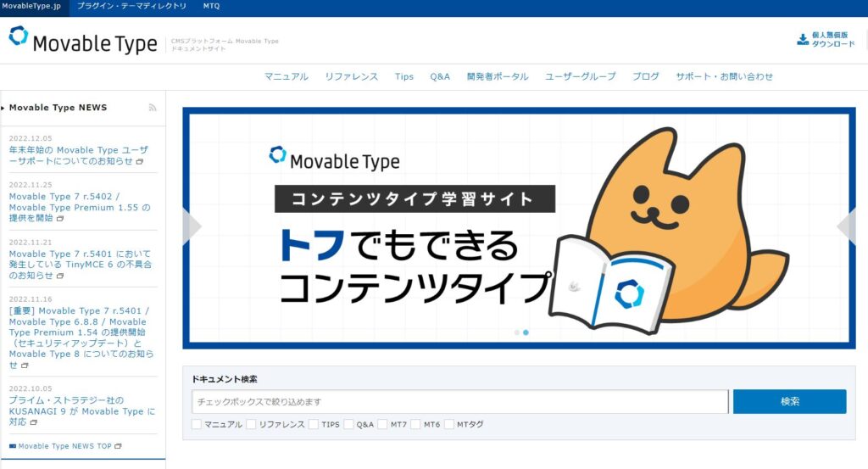Click the previous slide arrow on banner
The width and height of the screenshot is (868, 469).
192,226
